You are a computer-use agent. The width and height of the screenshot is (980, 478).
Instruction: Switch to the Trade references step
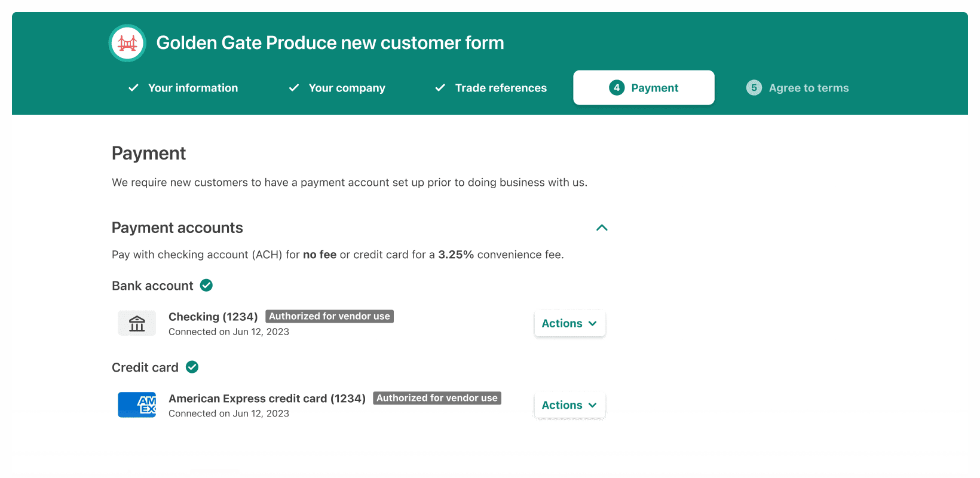click(500, 88)
